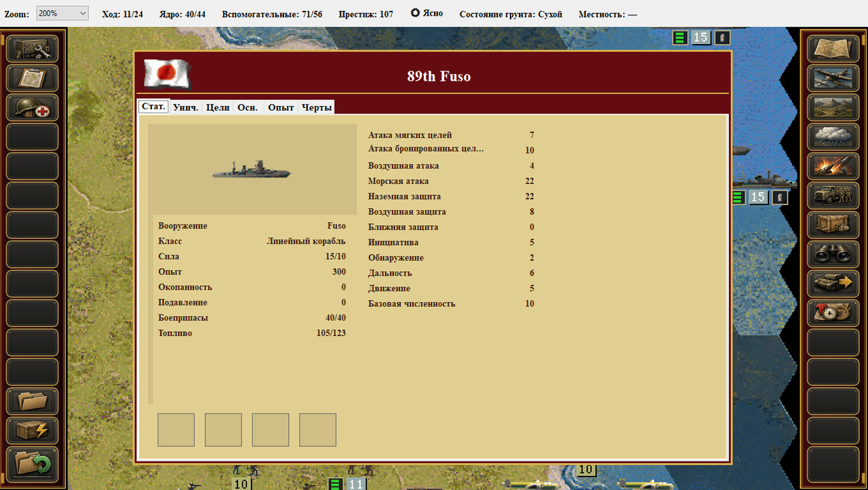
Task: Switch to the Стат. tab
Action: [x=154, y=107]
